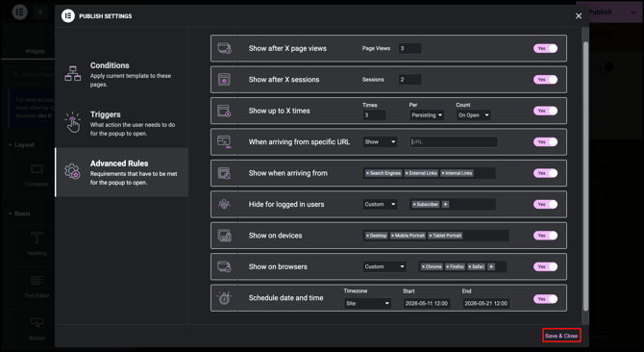Toggle Show after X sessions
The width and height of the screenshot is (644, 352).
[x=545, y=80]
